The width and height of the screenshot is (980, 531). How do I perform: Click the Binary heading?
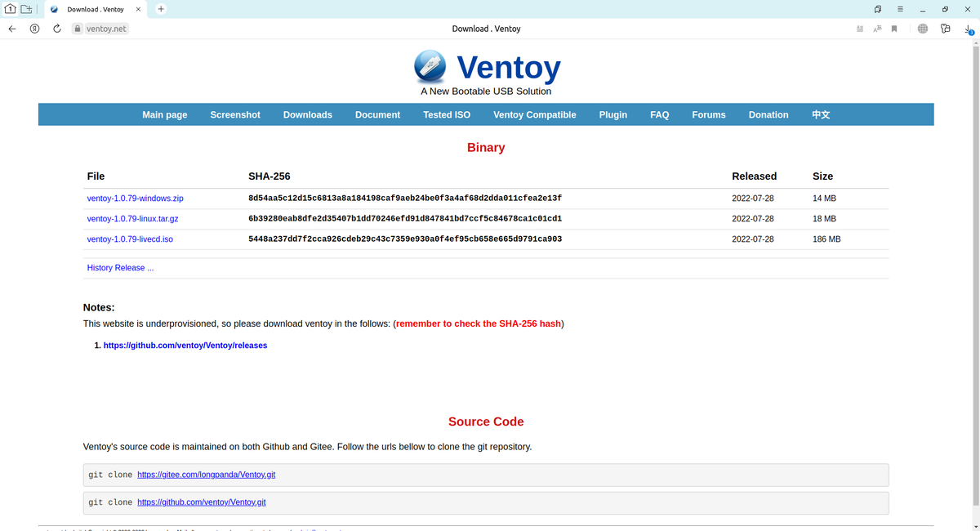pos(486,148)
